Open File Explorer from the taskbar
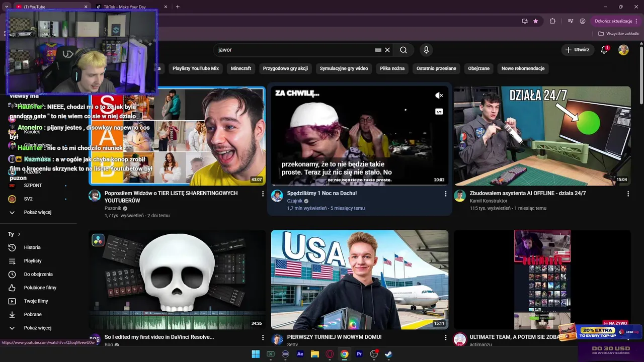This screenshot has width=644, height=362. (x=315, y=354)
